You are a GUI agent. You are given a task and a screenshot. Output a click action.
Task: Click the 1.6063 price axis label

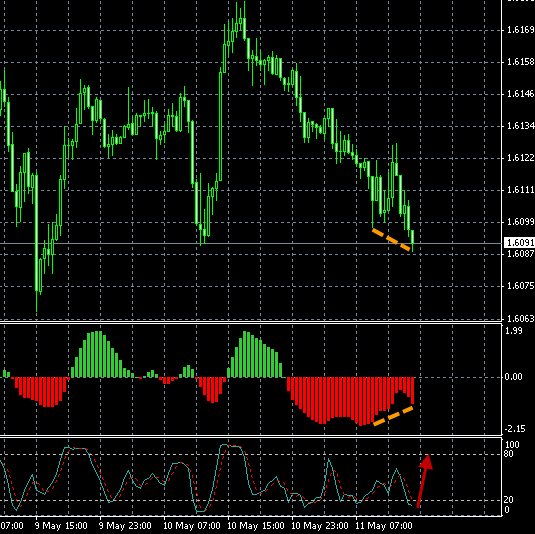(x=521, y=318)
